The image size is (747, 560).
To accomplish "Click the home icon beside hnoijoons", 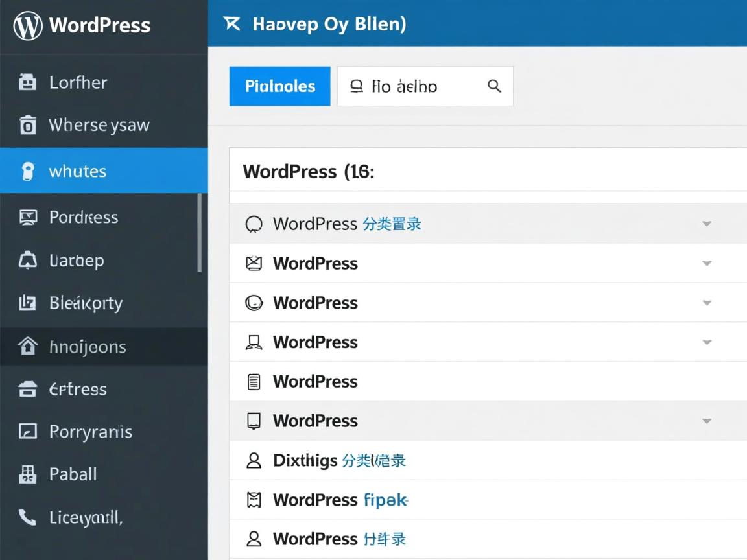I will pyautogui.click(x=27, y=346).
